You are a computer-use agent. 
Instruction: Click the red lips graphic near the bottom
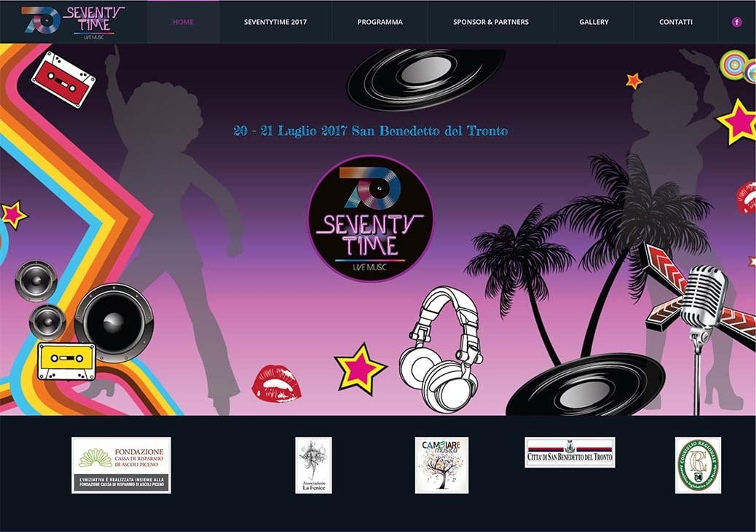(276, 383)
